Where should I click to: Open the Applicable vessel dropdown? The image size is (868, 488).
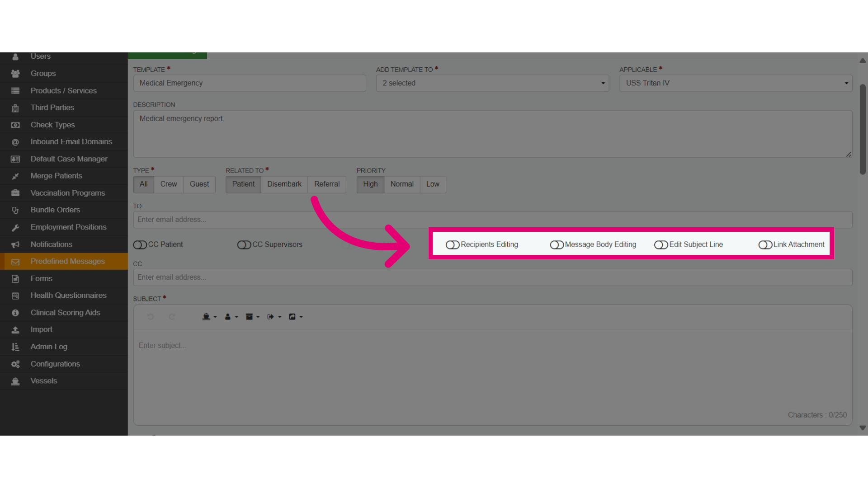coord(736,83)
